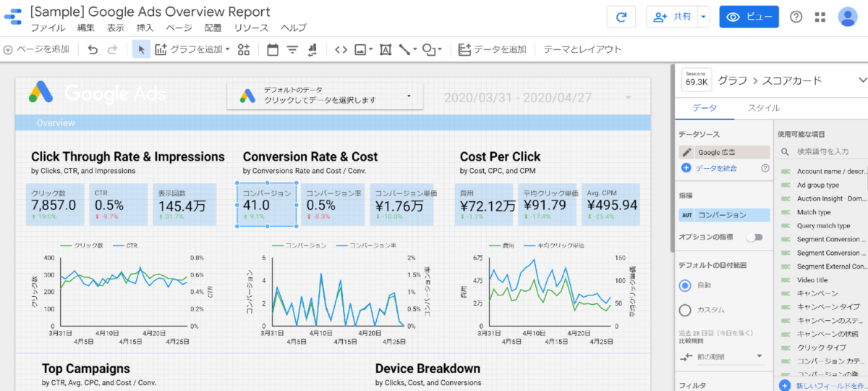
Task: Select the 表示回数 145.4万 scorecard
Action: coord(183,204)
